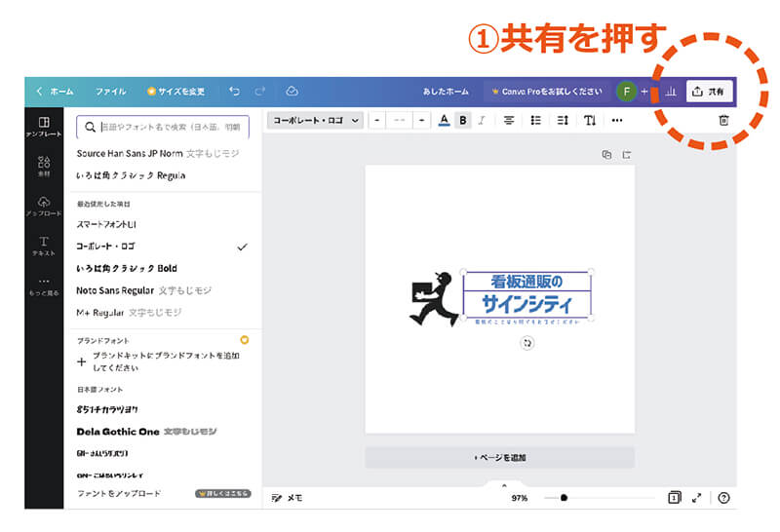Expand the page list chevron above zoom bar
The width and height of the screenshot is (780, 532).
(x=503, y=484)
